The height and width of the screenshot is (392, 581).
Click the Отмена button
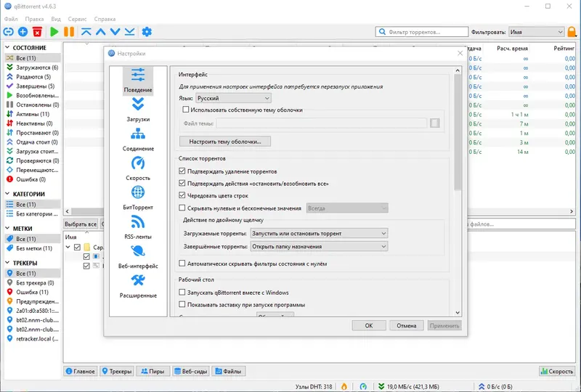click(x=407, y=326)
